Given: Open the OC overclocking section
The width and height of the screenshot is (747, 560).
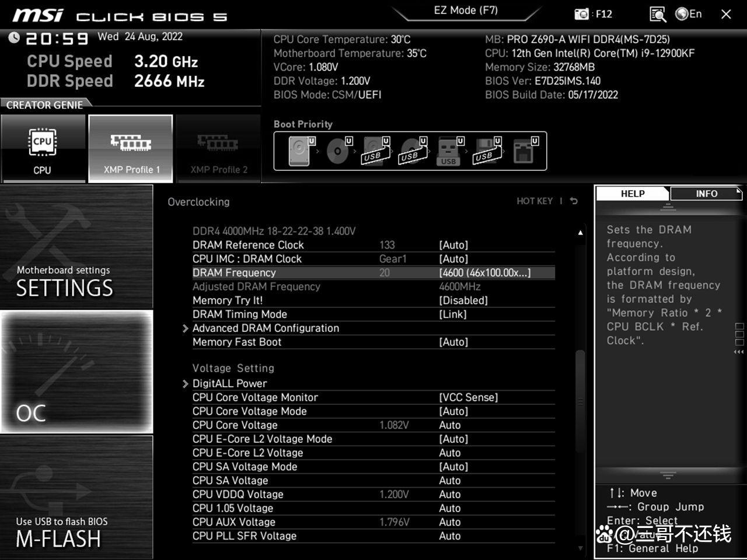Looking at the screenshot, I should pyautogui.click(x=76, y=372).
